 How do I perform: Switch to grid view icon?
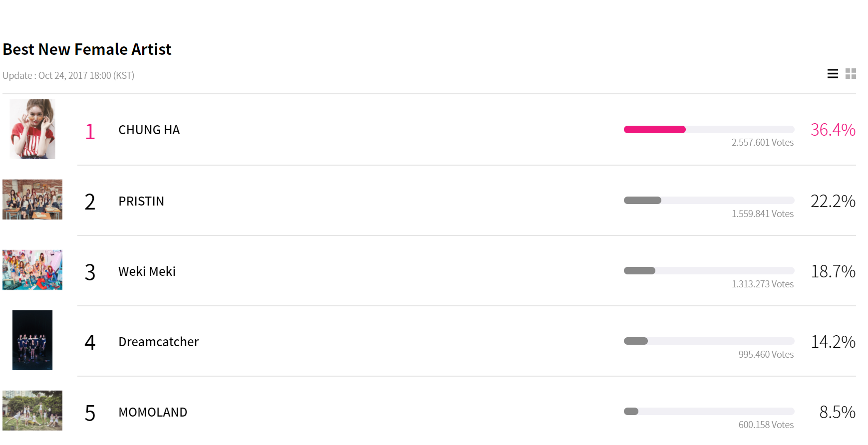(851, 74)
